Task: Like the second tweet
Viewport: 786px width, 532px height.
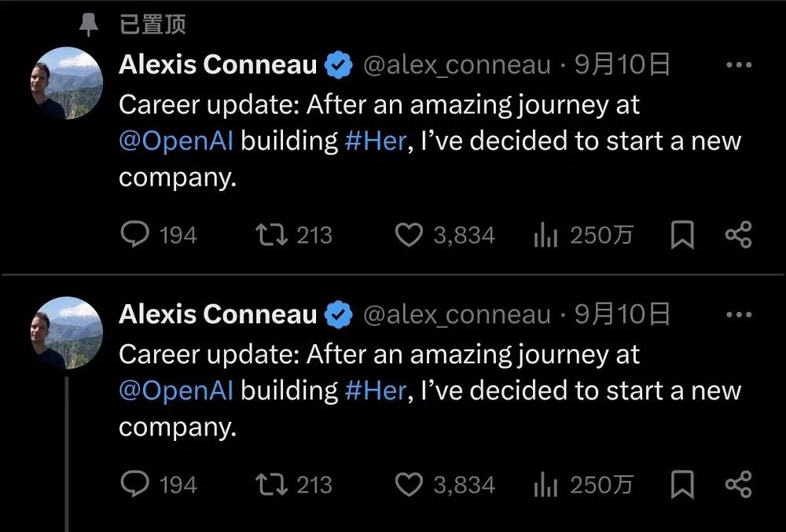Action: click(408, 485)
